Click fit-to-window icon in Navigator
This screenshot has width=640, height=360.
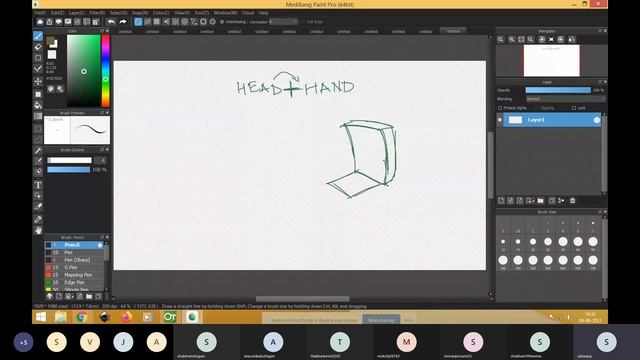(521, 39)
